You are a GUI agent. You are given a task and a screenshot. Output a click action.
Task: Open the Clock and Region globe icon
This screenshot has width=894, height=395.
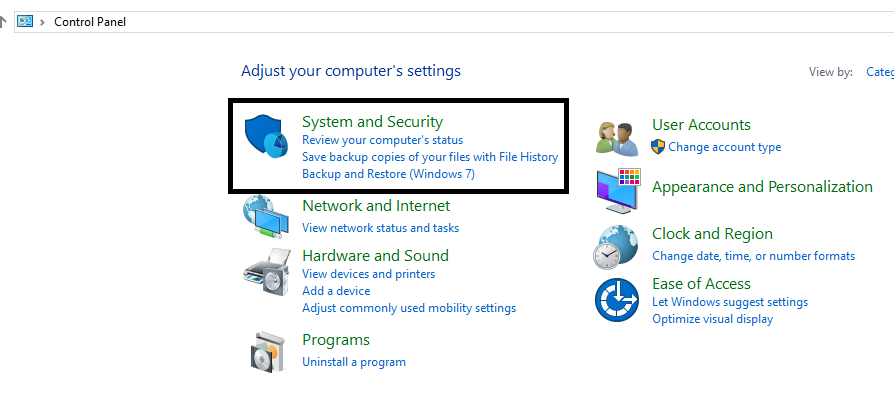616,247
